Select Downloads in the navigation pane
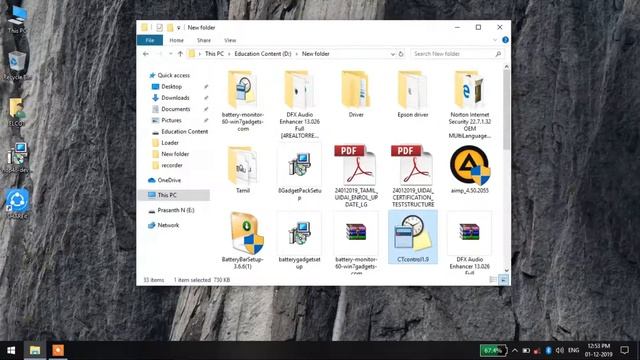640x360 pixels. (x=175, y=98)
